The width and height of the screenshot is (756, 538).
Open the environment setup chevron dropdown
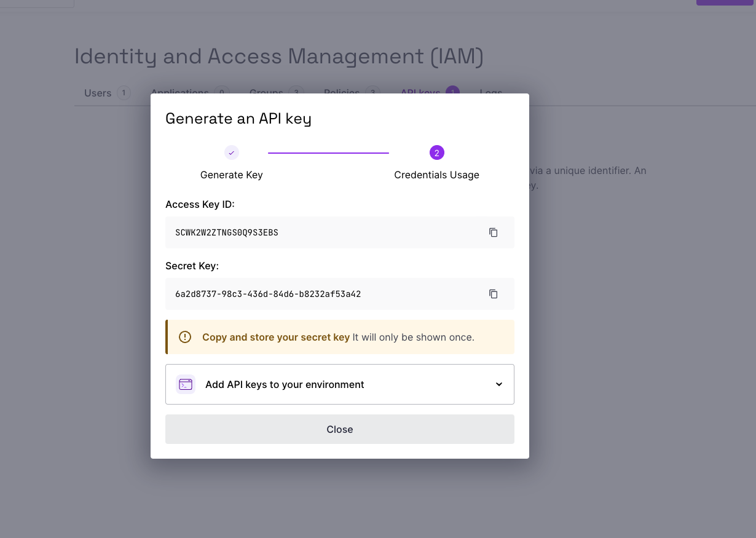499,384
